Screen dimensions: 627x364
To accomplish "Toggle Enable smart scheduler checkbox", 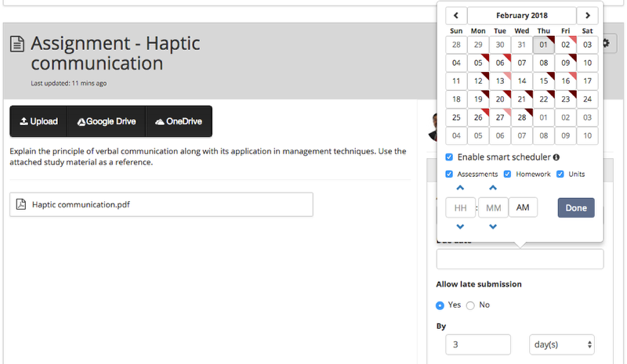I will (449, 157).
